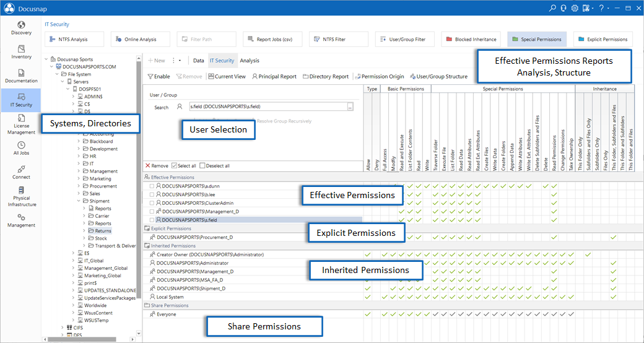Open the Connect section

[x=21, y=173]
